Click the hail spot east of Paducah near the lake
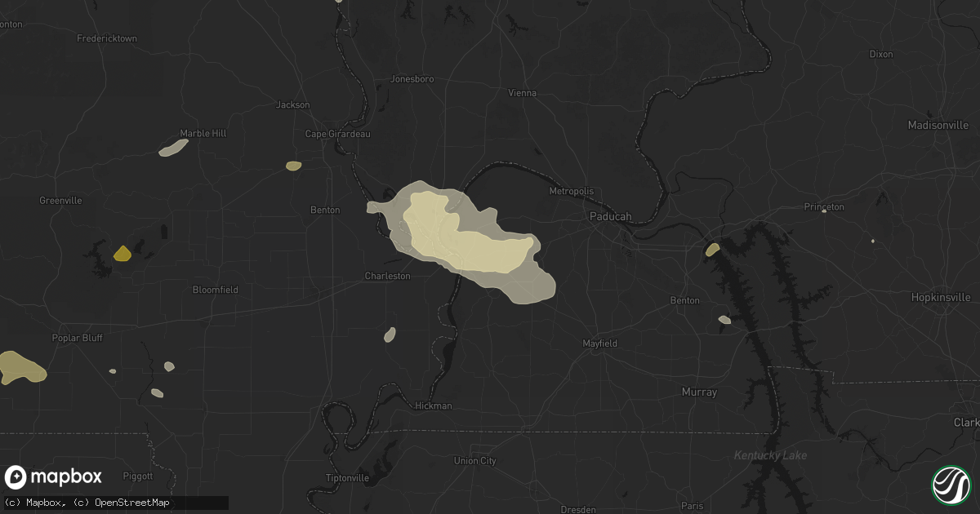 [x=713, y=249]
